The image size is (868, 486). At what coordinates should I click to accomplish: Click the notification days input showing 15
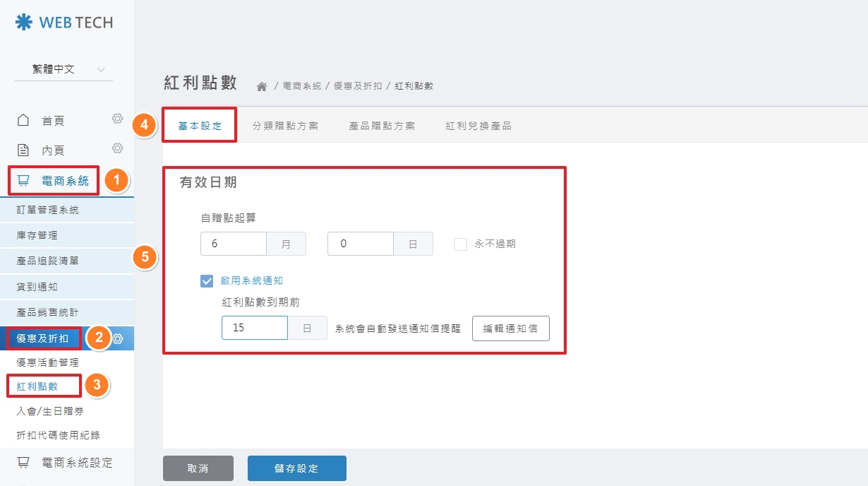coord(254,328)
